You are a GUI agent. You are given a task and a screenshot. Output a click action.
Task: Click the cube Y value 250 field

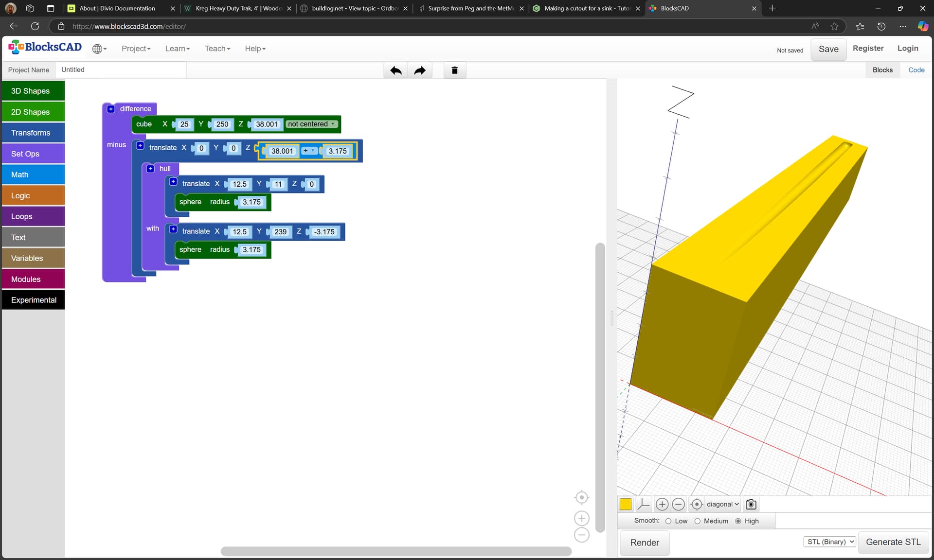tap(222, 124)
